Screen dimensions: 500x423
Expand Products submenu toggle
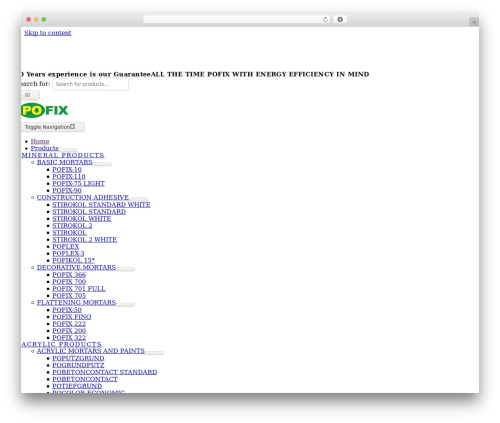(68, 150)
